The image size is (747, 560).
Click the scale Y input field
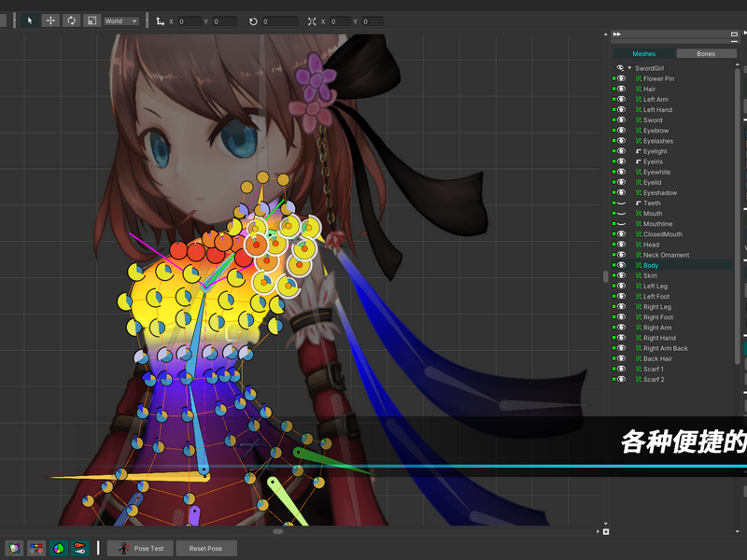click(373, 21)
